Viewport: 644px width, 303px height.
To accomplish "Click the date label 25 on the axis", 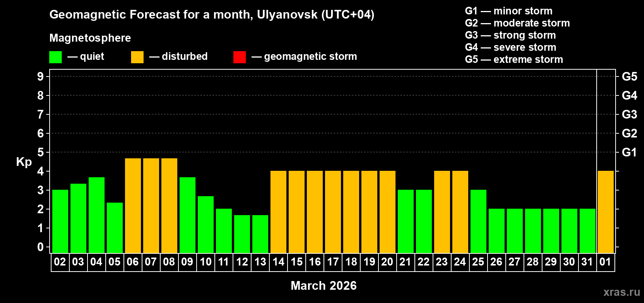I will pyautogui.click(x=478, y=262).
